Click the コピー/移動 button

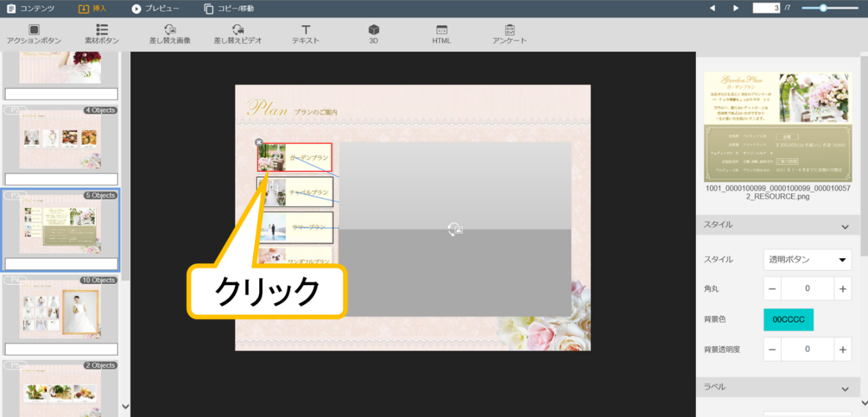(x=228, y=9)
